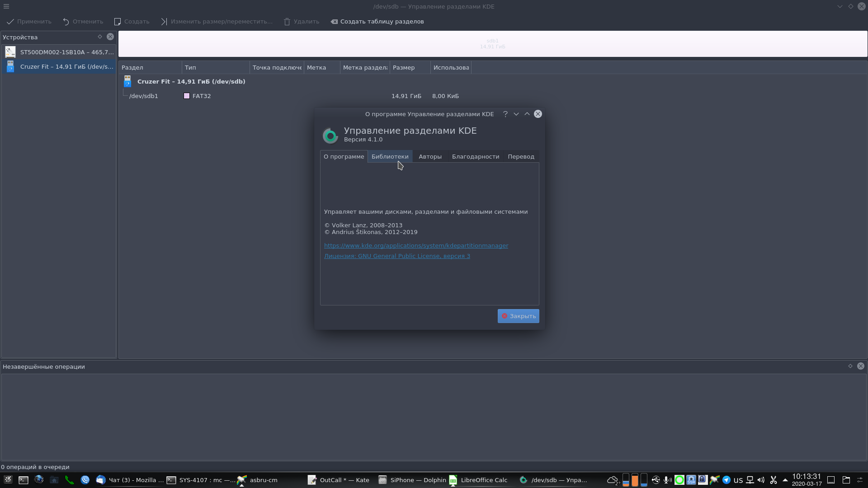868x488 pixels.
Task: Click the Применить toolbar button
Action: (29, 21)
